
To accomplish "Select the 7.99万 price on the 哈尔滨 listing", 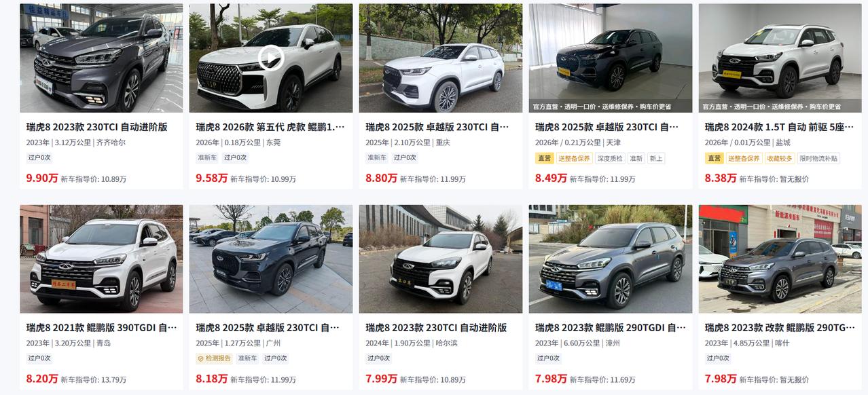I will pyautogui.click(x=381, y=379).
